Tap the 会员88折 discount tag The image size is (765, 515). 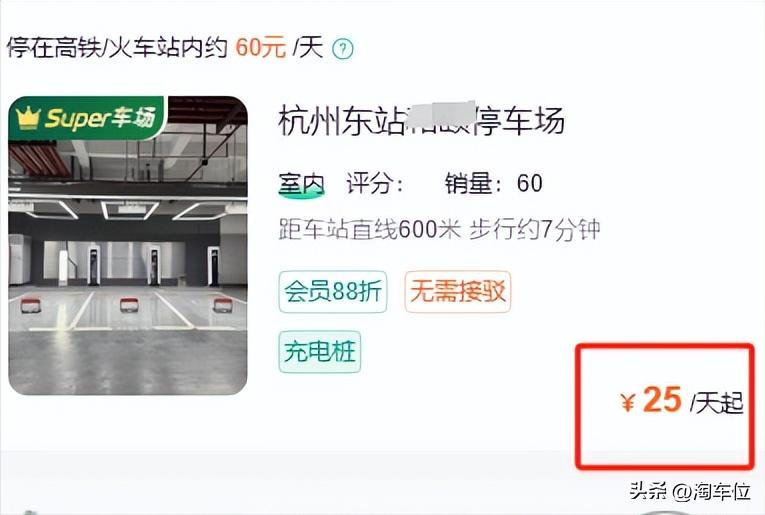pyautogui.click(x=333, y=292)
